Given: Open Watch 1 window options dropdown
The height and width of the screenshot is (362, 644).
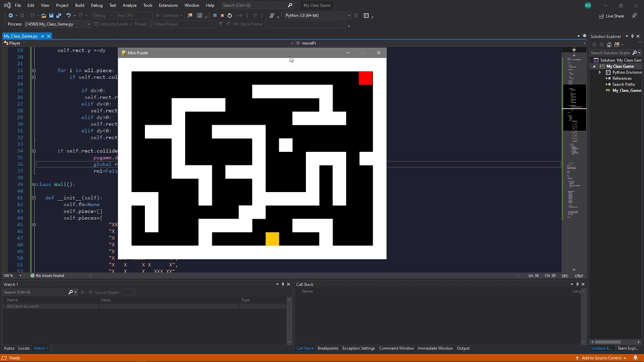Looking at the screenshot, I should [x=277, y=285].
